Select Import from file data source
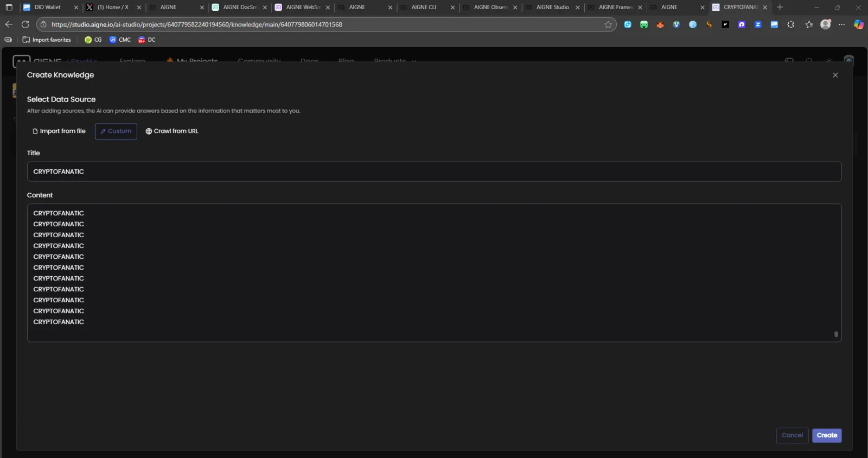Image resolution: width=868 pixels, height=458 pixels. coord(59,131)
